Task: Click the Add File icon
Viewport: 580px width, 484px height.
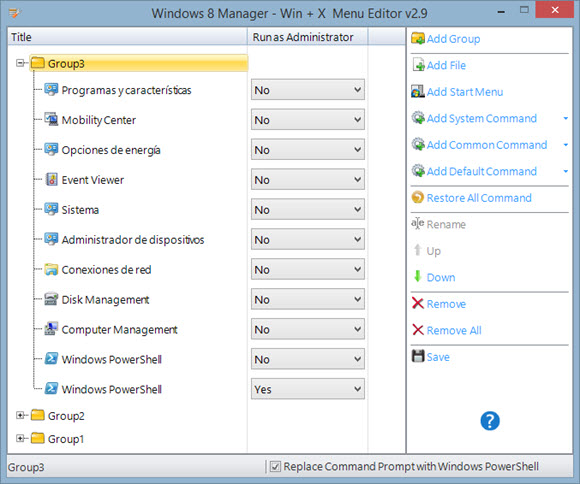Action: coord(418,65)
